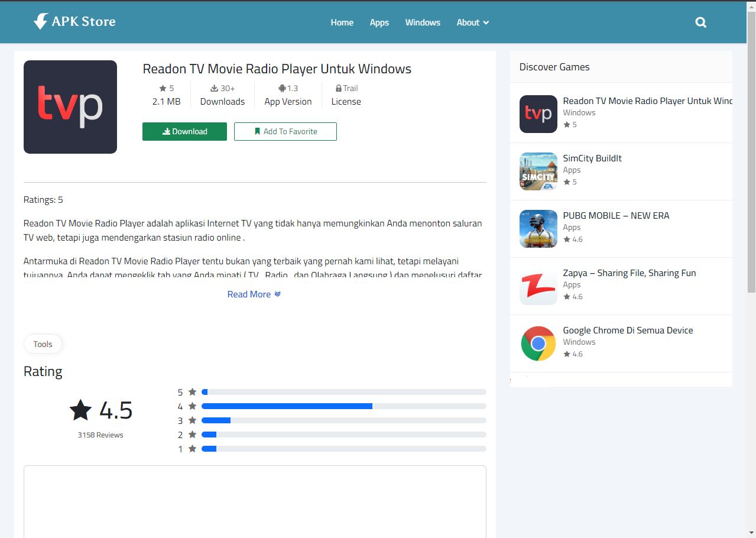Viewport: 756px width, 538px height.
Task: Click Add To Favorite button
Action: 285,131
